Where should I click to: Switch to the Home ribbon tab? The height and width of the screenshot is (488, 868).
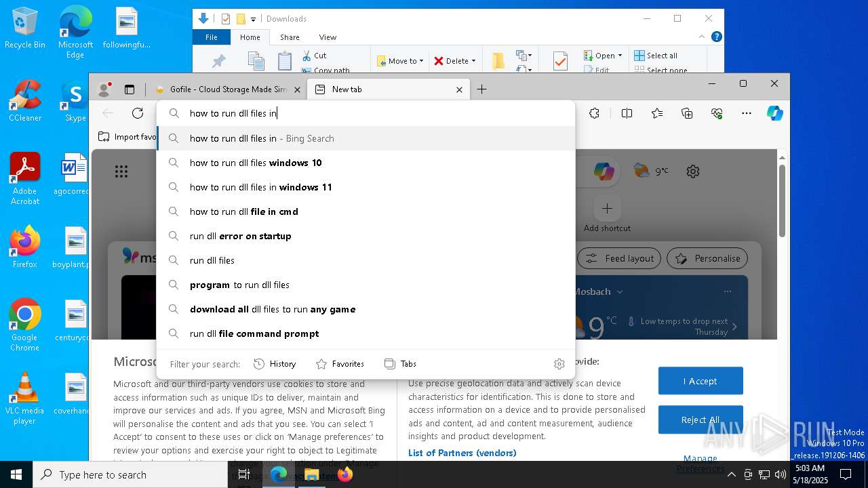click(x=250, y=37)
